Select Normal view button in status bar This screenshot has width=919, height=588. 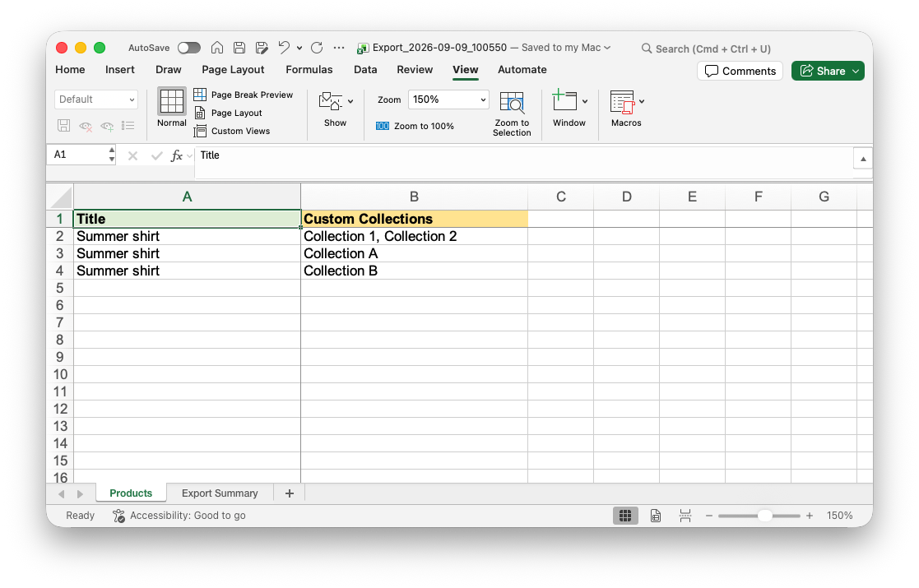click(x=625, y=516)
